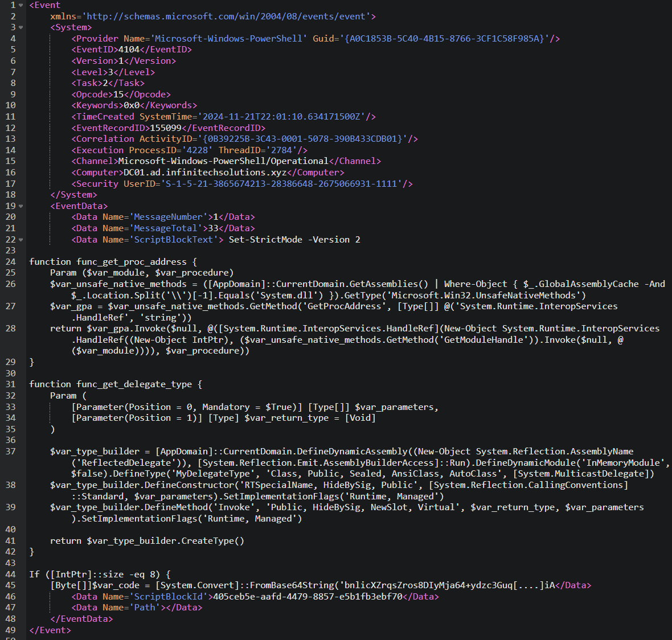Click the computer name DC01.ad.infinitechsolutions.xyz

[x=205, y=172]
